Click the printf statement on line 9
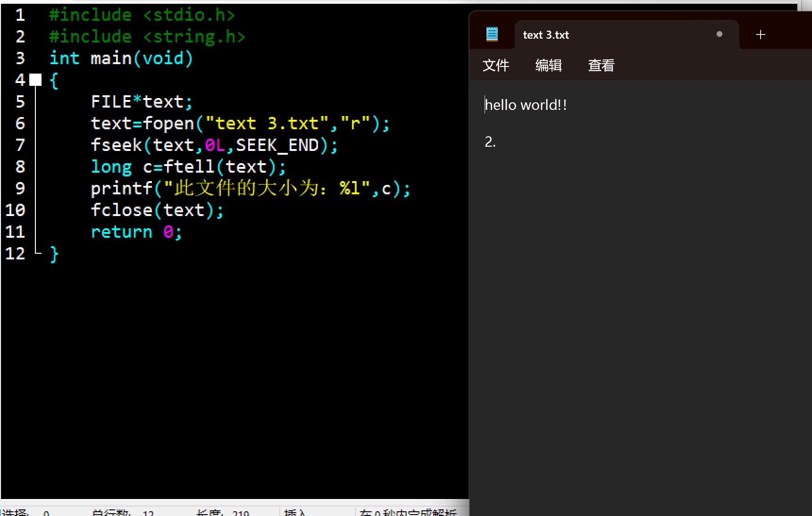The image size is (812, 516). click(251, 189)
